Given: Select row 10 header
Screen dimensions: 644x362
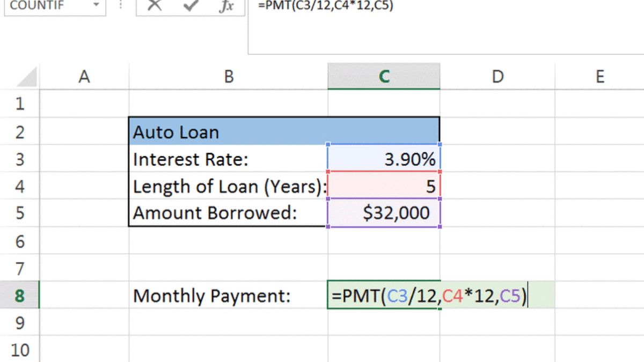Looking at the screenshot, I should click(x=19, y=350).
